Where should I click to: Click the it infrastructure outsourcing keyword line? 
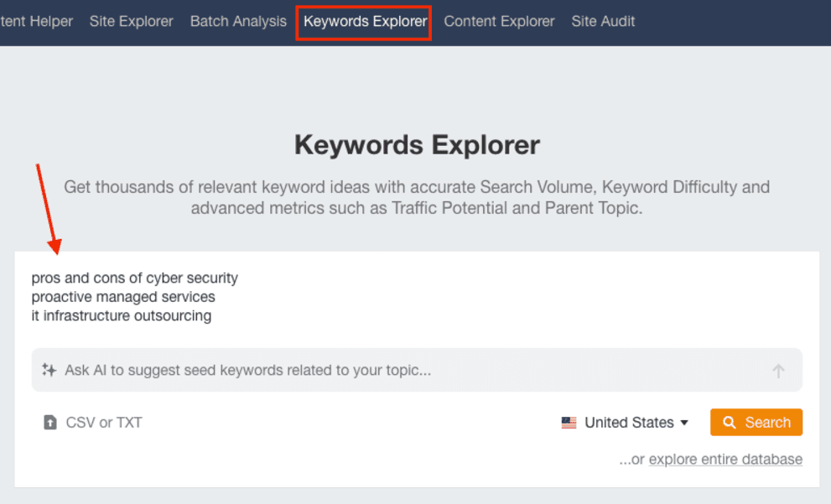pos(120,315)
